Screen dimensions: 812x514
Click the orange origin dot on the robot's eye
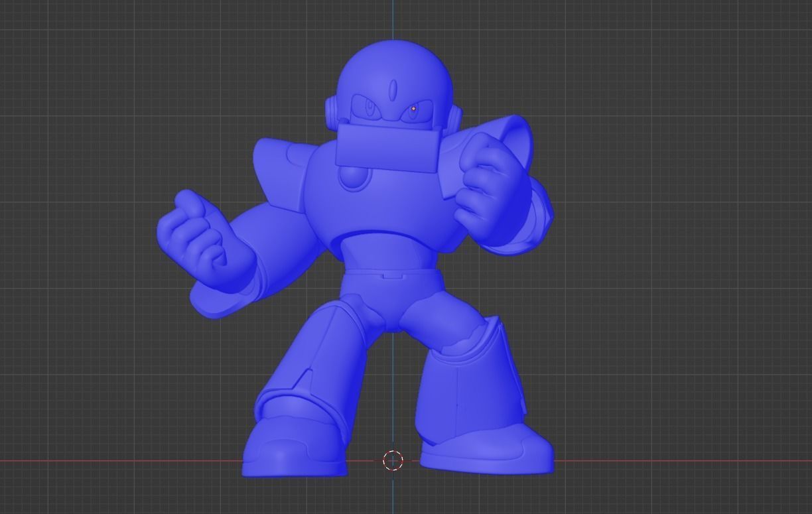[413, 109]
